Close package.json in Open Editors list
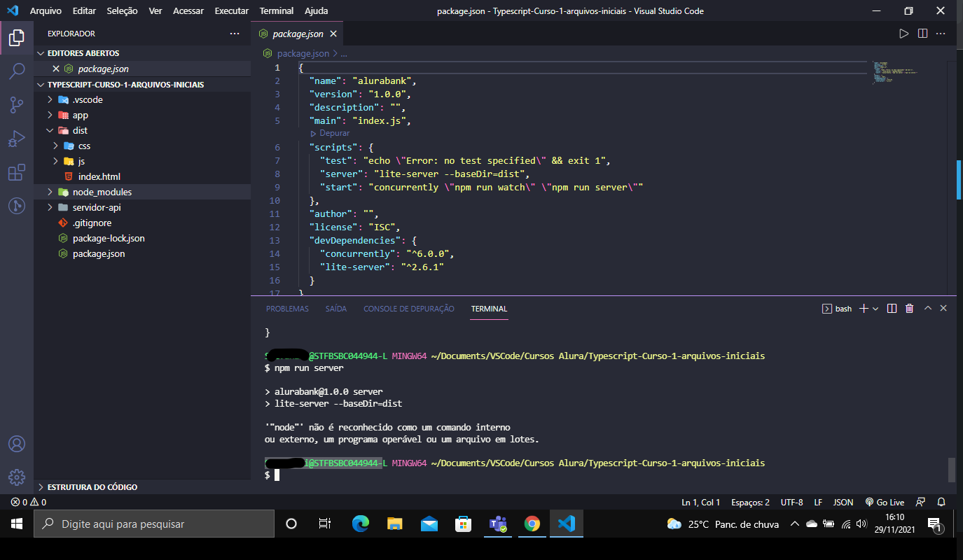This screenshot has width=963, height=560. 56,69
